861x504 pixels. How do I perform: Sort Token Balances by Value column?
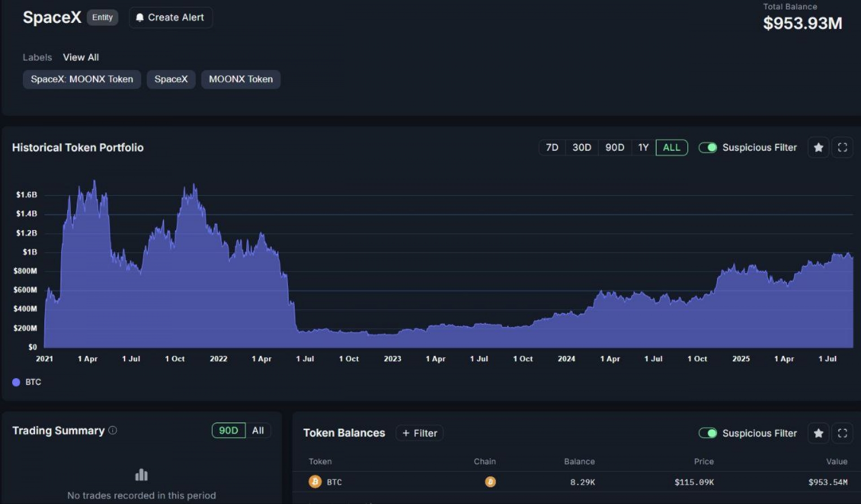tap(836, 461)
